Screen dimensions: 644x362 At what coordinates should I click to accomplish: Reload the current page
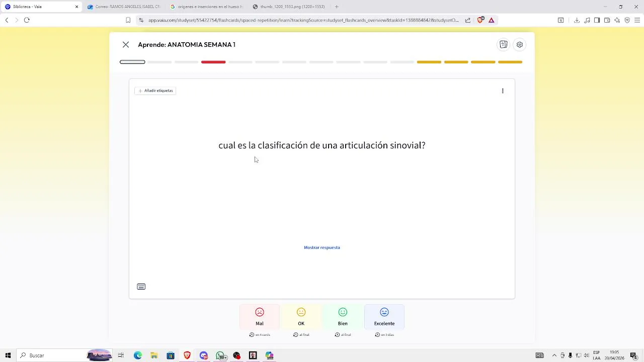pos(27,20)
